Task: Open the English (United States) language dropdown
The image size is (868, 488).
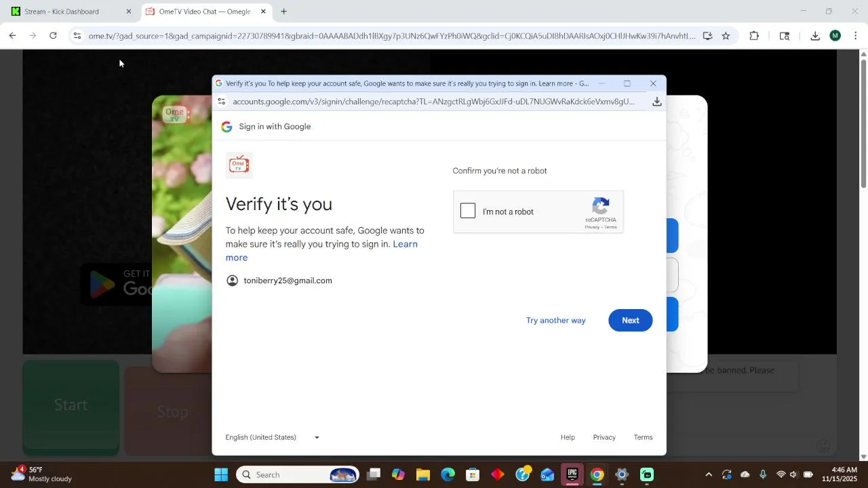Action: tap(273, 438)
